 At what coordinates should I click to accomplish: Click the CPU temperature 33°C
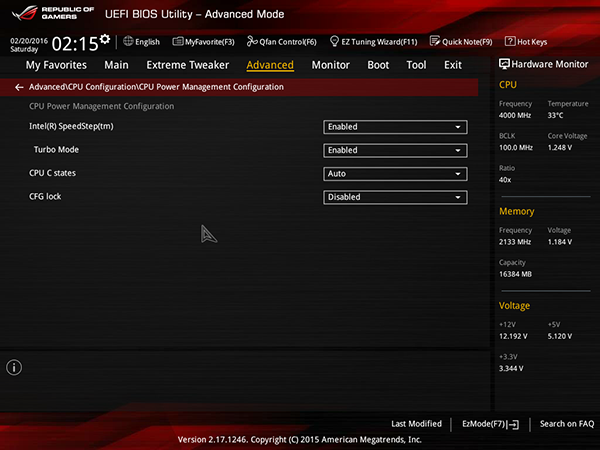pos(555,115)
